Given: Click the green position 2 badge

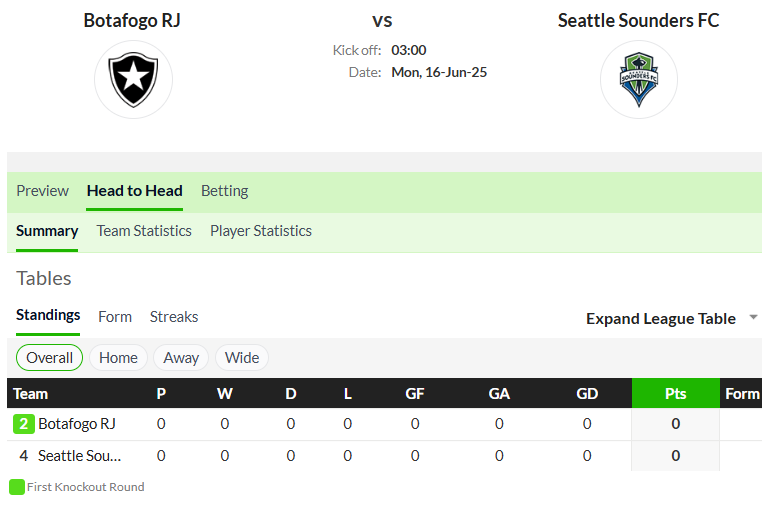Looking at the screenshot, I should tap(23, 424).
